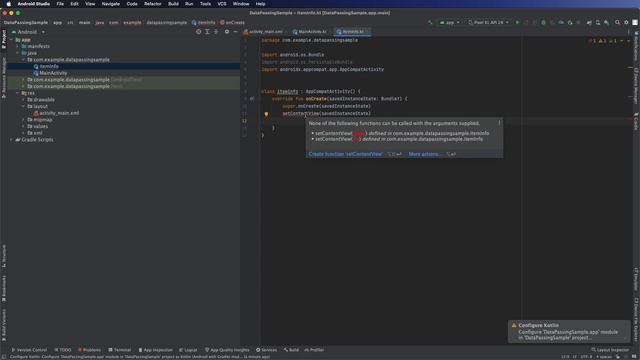Screen dimensions: 640x360
Task: Open Build tool window at bottom
Action: point(291,350)
